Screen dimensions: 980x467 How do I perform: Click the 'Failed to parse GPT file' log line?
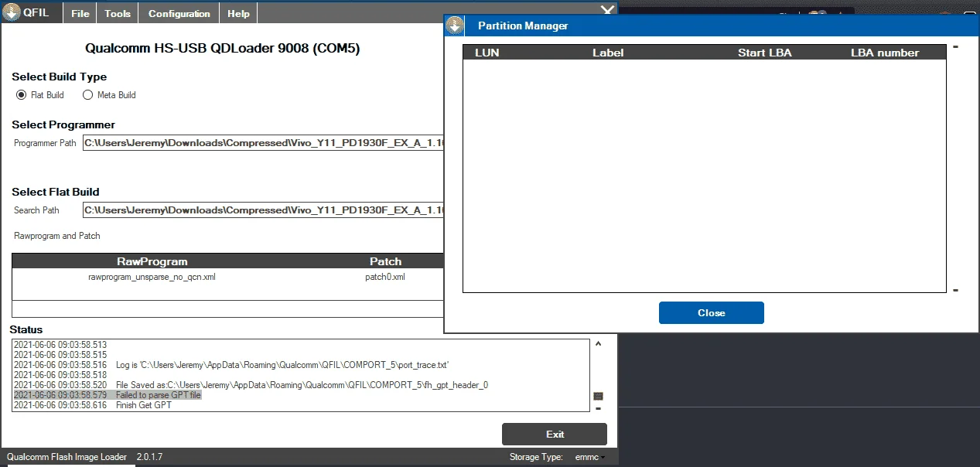(x=108, y=395)
